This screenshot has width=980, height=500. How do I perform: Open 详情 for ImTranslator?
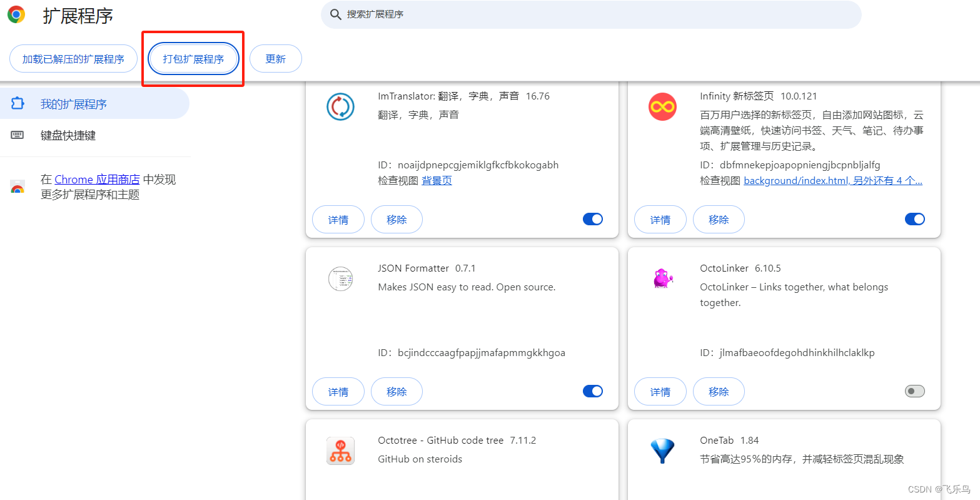(x=338, y=220)
